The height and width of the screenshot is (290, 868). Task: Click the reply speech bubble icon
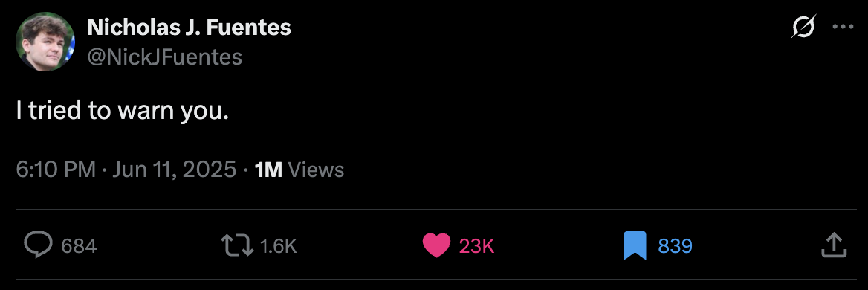coord(39,245)
